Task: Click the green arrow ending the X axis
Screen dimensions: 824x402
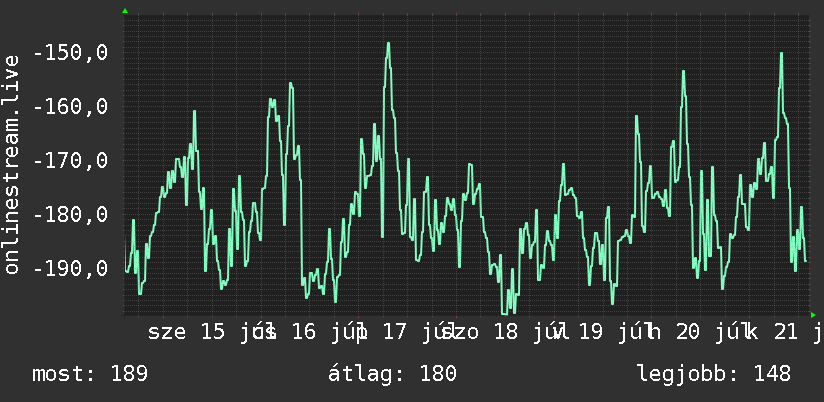Action: pyautogui.click(x=813, y=315)
